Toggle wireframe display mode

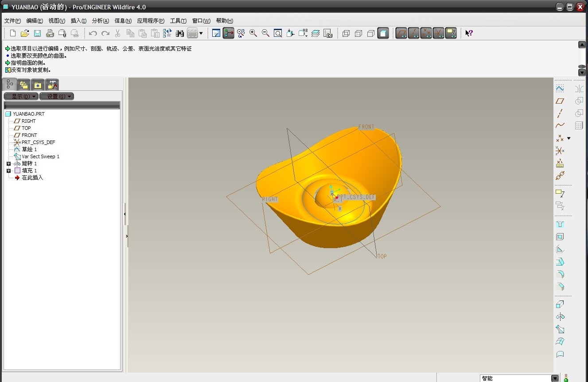point(347,33)
